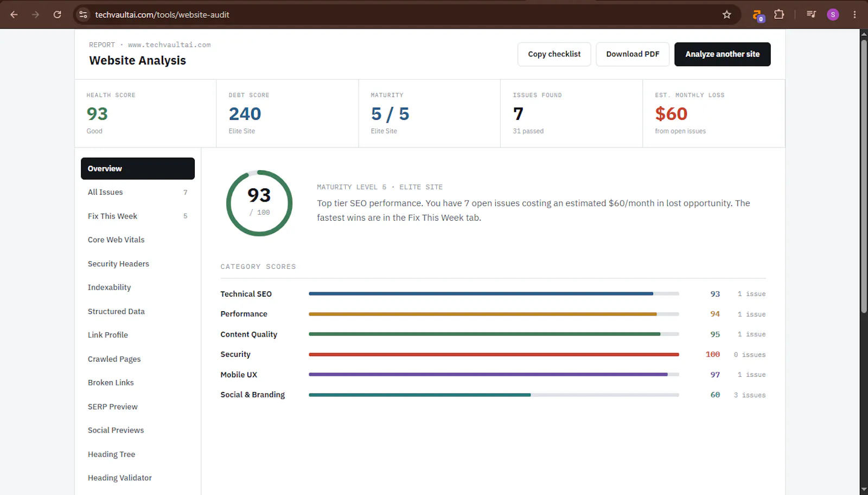Screen dimensions: 868x495
Task: Click the Content Quality progress bar
Action: click(494, 334)
